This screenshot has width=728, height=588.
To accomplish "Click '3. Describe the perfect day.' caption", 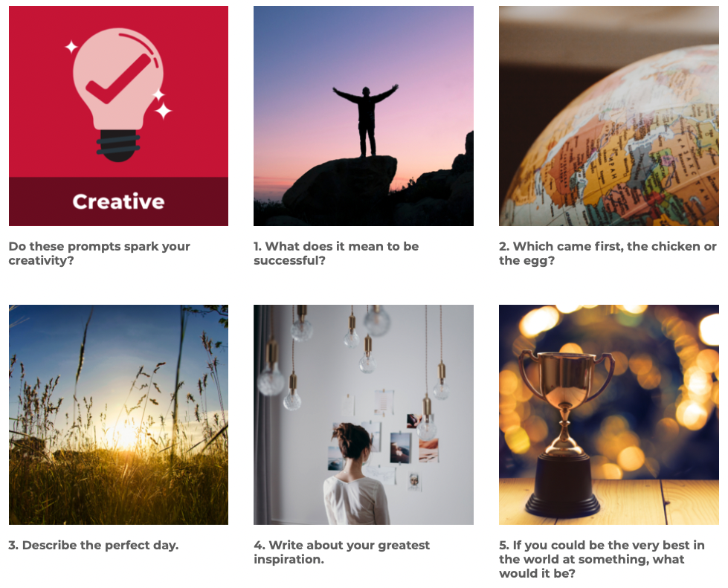I will tap(93, 546).
